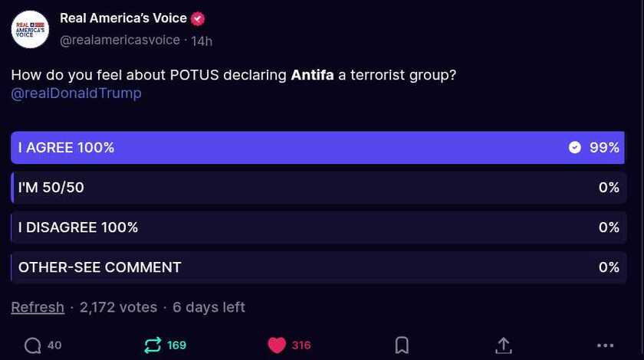
Task: Click the 14h post timestamp
Action: tap(202, 40)
